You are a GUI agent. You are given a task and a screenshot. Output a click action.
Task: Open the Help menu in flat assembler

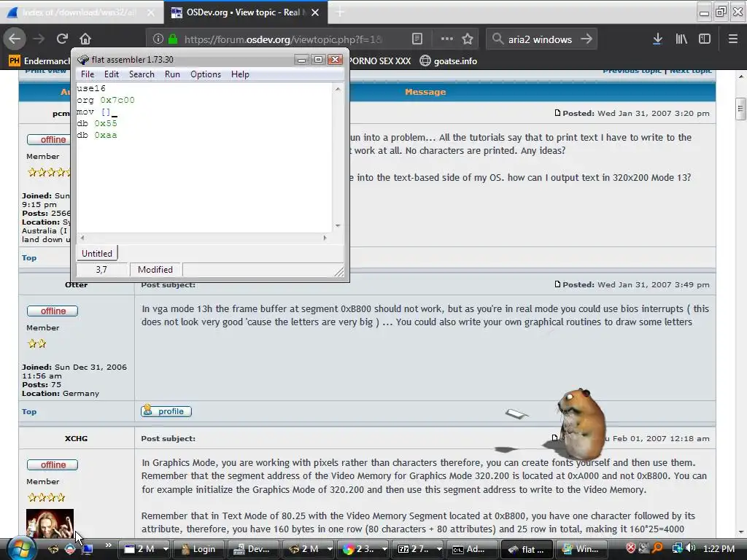tap(240, 74)
